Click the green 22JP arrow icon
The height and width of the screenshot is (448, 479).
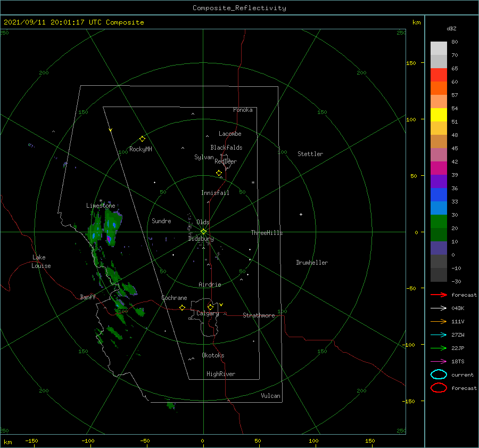[x=439, y=348]
